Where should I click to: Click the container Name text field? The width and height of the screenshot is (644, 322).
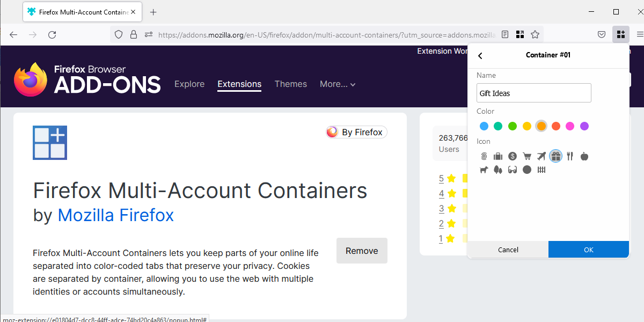pos(533,93)
